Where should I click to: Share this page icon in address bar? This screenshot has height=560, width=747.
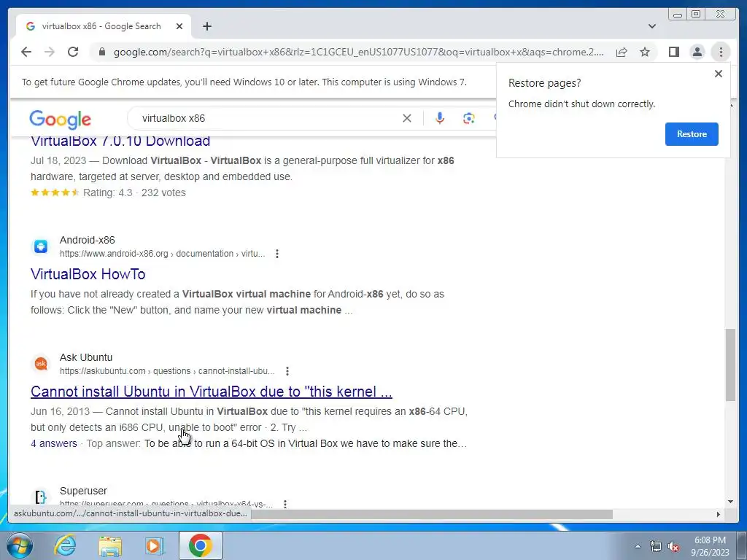(x=622, y=52)
